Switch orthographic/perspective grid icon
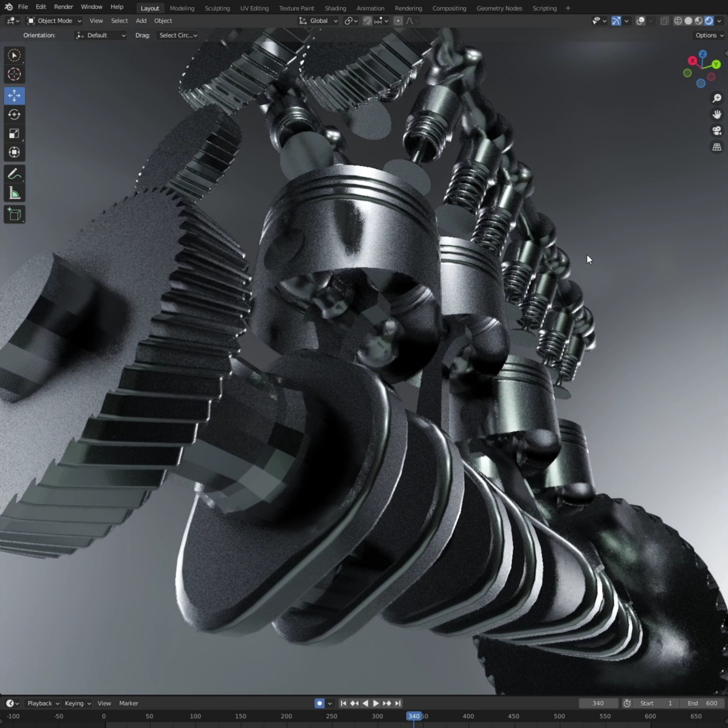Viewport: 728px width, 728px height. coord(717,147)
